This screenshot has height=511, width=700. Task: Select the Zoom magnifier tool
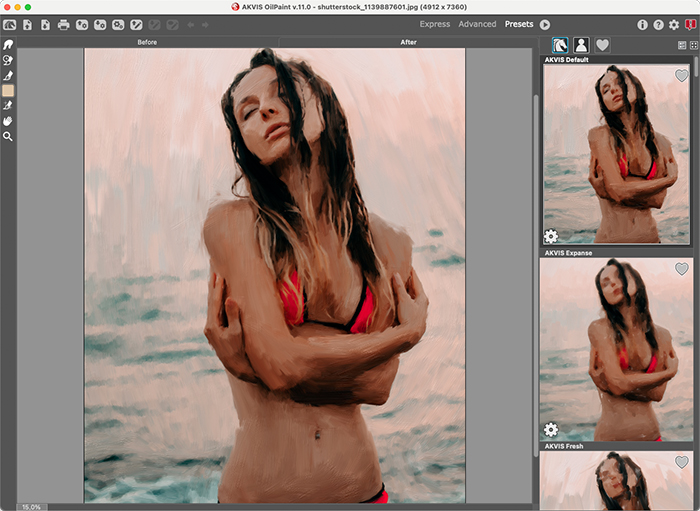[x=8, y=136]
